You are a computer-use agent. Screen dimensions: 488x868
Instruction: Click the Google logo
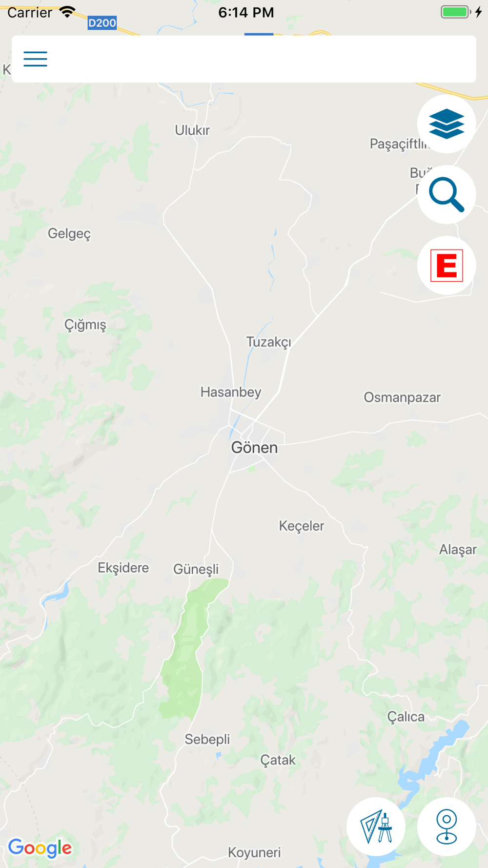tap(40, 848)
